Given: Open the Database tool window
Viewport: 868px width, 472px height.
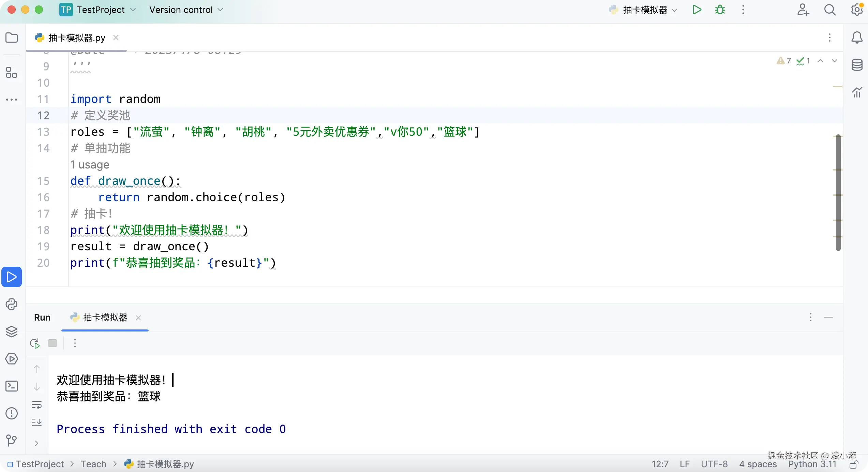Looking at the screenshot, I should 857,65.
